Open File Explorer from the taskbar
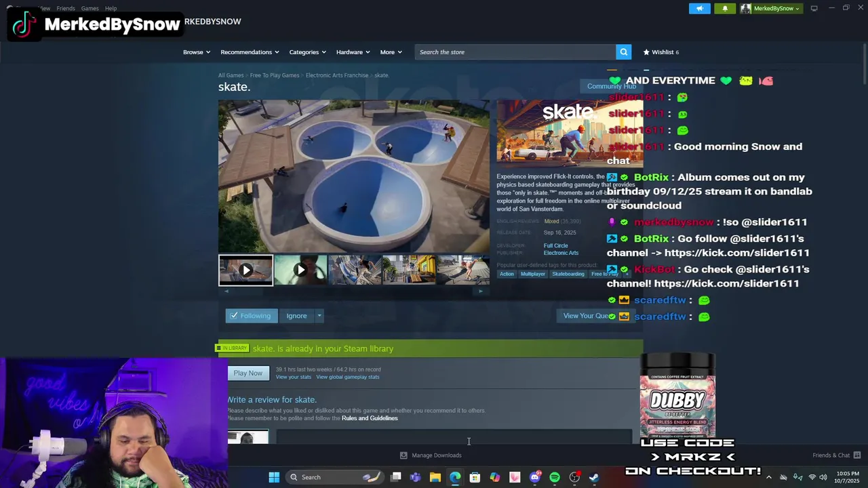Image resolution: width=868 pixels, height=488 pixels. pos(435,477)
